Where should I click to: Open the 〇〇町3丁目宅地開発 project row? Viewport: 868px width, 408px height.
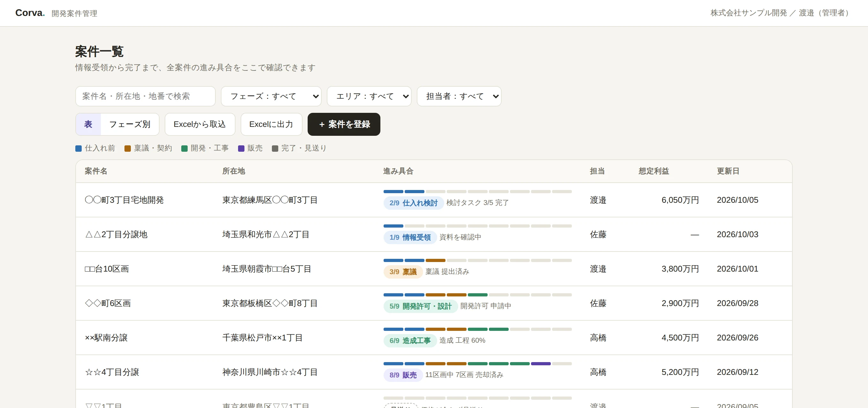(434, 200)
